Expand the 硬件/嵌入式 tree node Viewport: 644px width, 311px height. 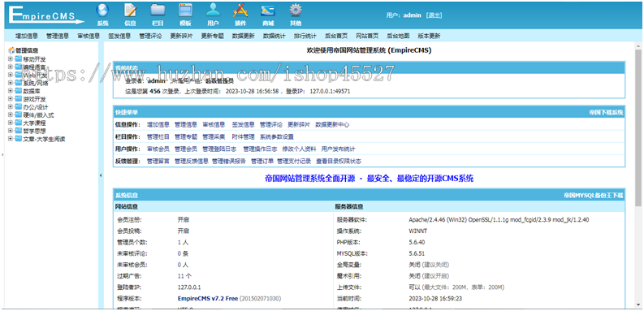11,114
